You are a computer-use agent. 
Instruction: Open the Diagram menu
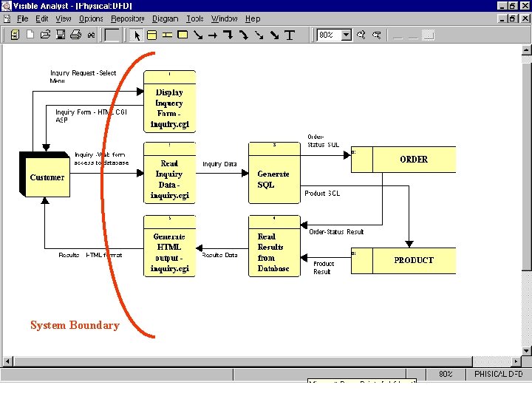click(x=166, y=18)
